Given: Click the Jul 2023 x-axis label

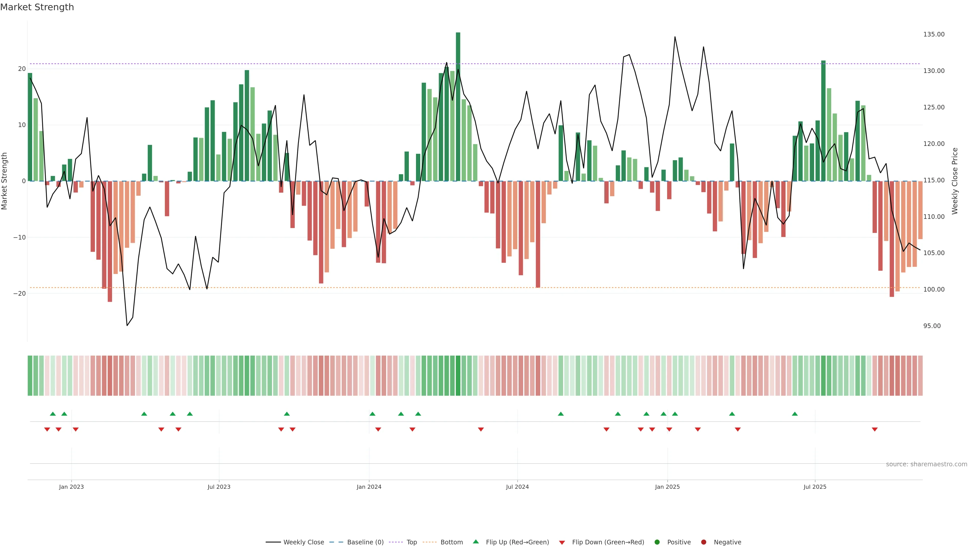Looking at the screenshot, I should (x=219, y=487).
